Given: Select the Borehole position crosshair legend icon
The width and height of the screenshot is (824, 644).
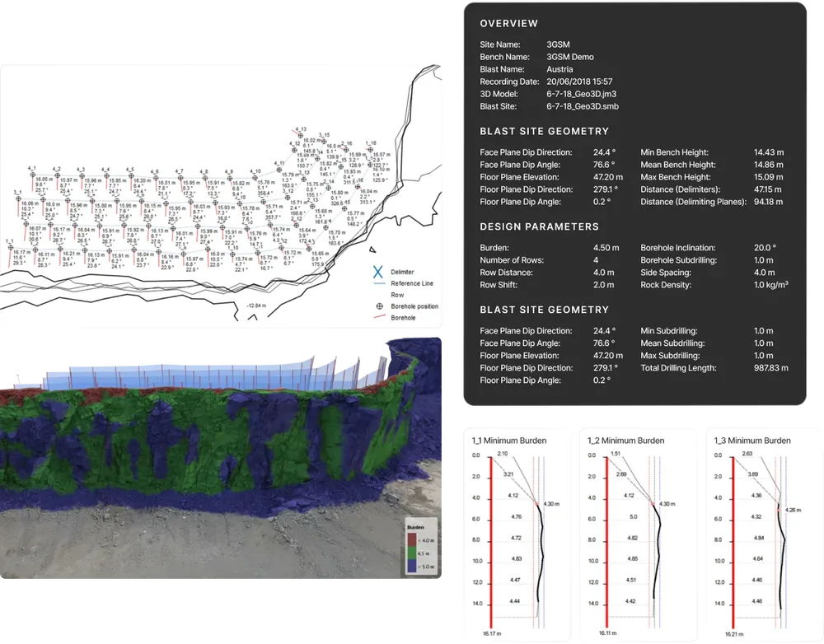Looking at the screenshot, I should click(379, 306).
